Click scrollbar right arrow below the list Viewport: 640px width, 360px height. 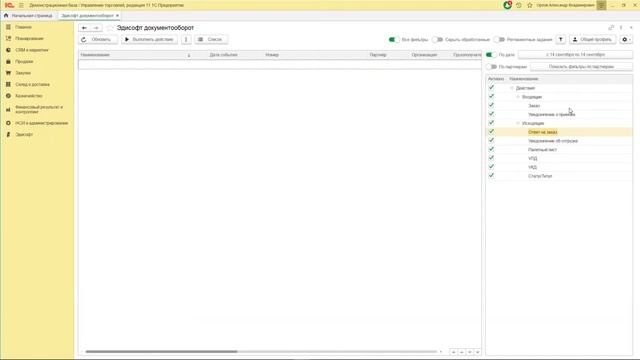pos(440,351)
